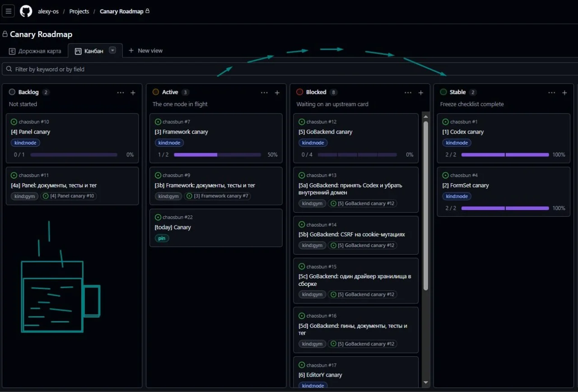
Task: Open the [5b] GoBackend CSRF card title
Action: 352,234
